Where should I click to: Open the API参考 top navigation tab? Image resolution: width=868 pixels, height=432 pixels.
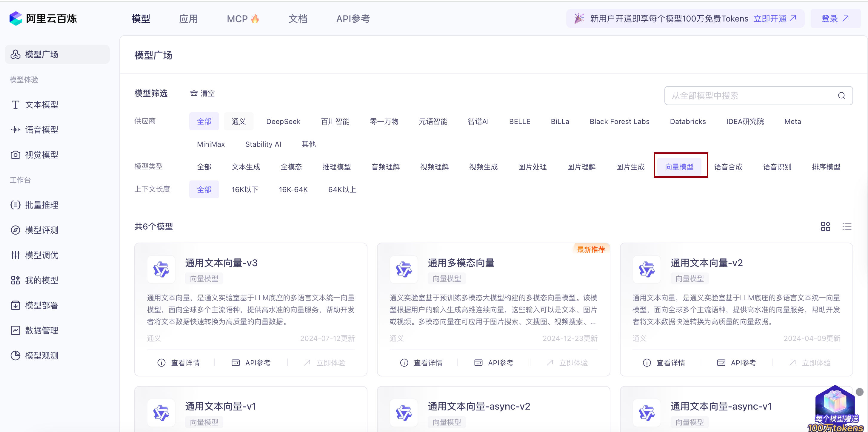[x=353, y=19]
